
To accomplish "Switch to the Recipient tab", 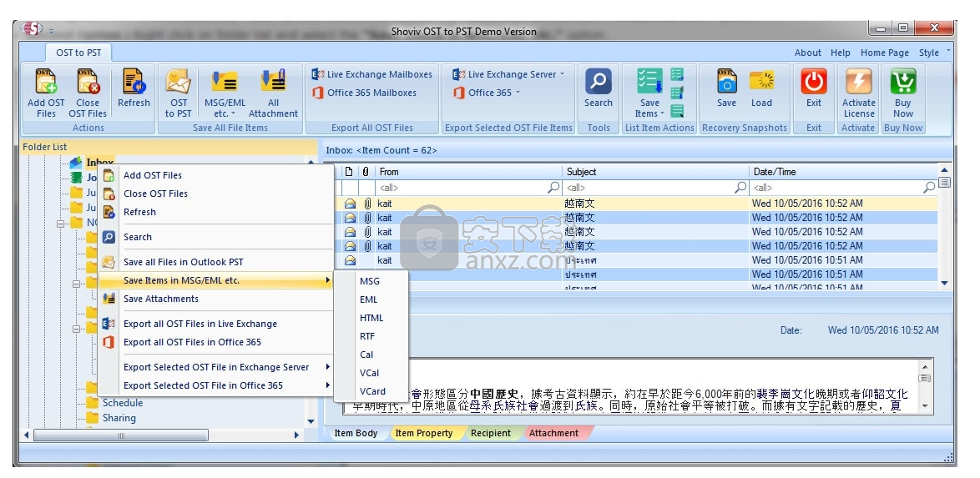I will [x=491, y=433].
